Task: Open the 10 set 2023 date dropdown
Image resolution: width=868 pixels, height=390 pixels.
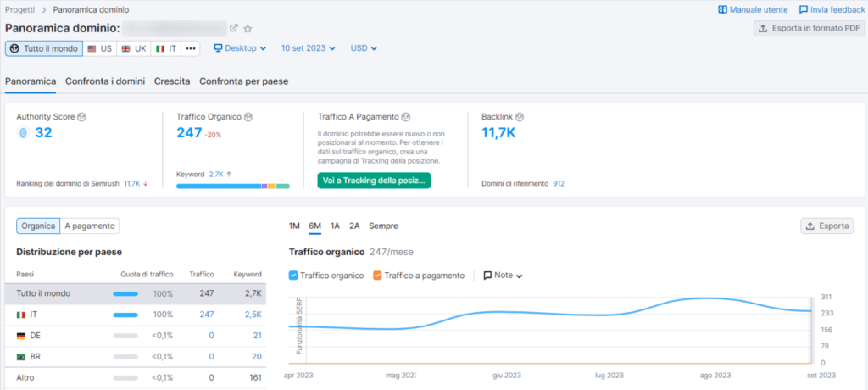Action: (x=309, y=48)
